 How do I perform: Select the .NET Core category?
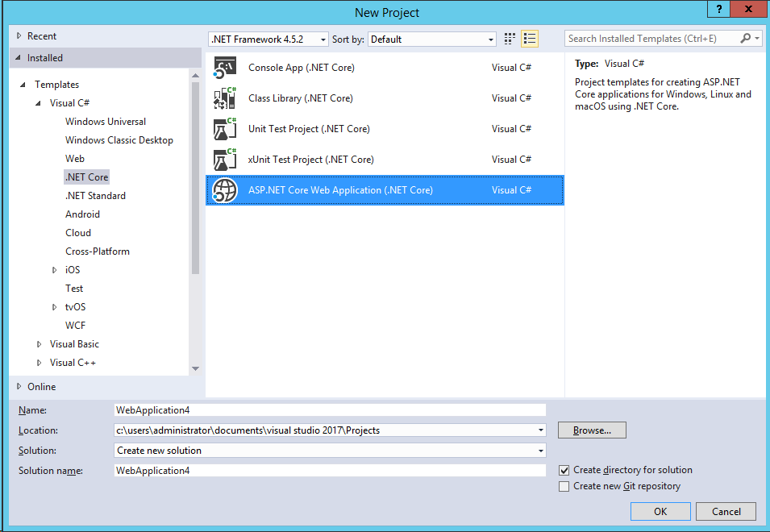click(x=86, y=177)
